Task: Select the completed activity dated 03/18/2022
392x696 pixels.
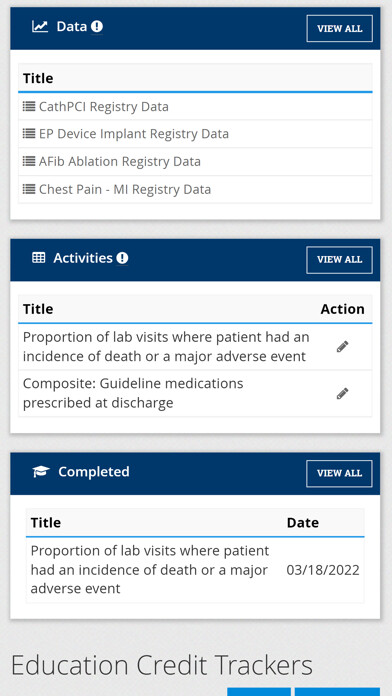Action: 195,569
